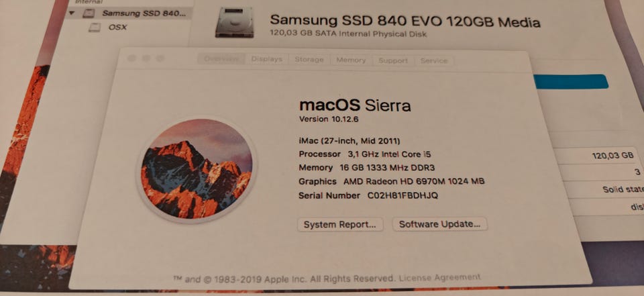
Task: Select Samsung SSD 840 in sidebar
Action: click(144, 13)
